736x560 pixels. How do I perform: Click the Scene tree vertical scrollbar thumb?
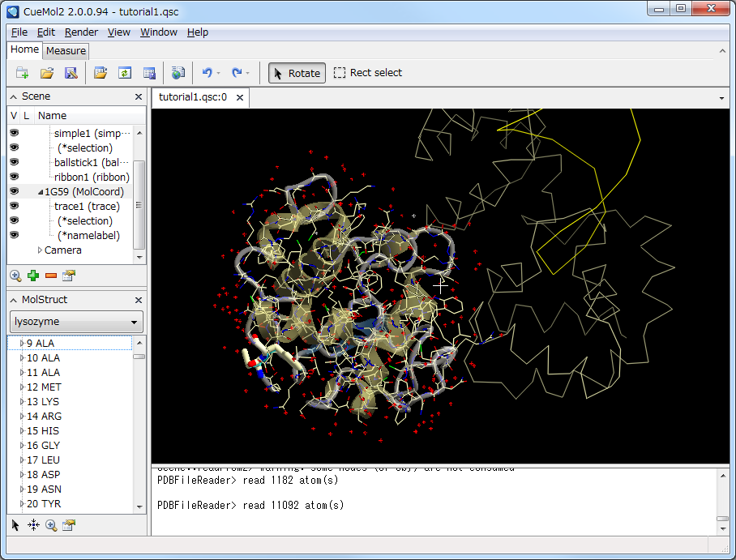pos(139,205)
